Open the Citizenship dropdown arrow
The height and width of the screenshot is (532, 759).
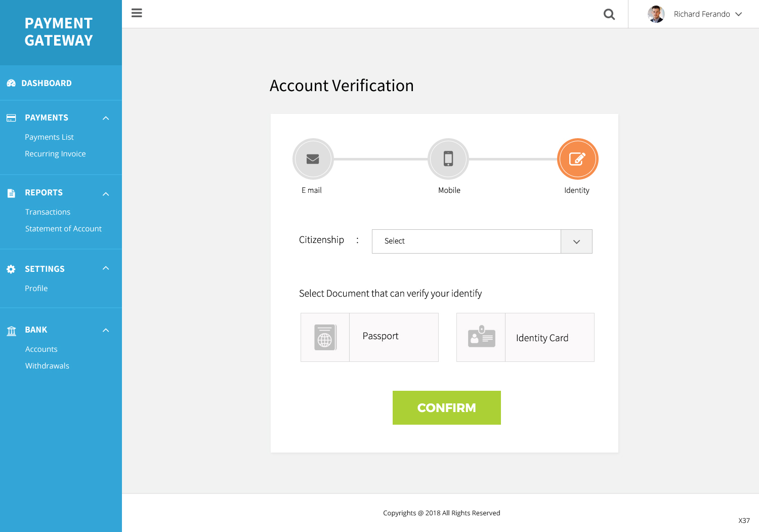click(x=576, y=241)
